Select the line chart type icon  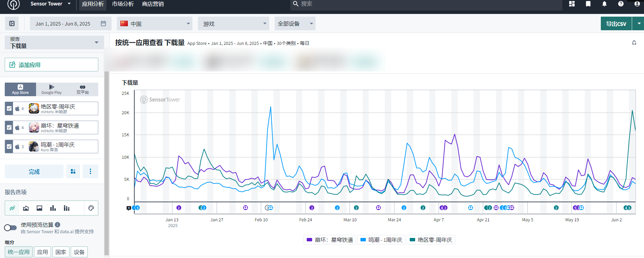[x=12, y=208]
